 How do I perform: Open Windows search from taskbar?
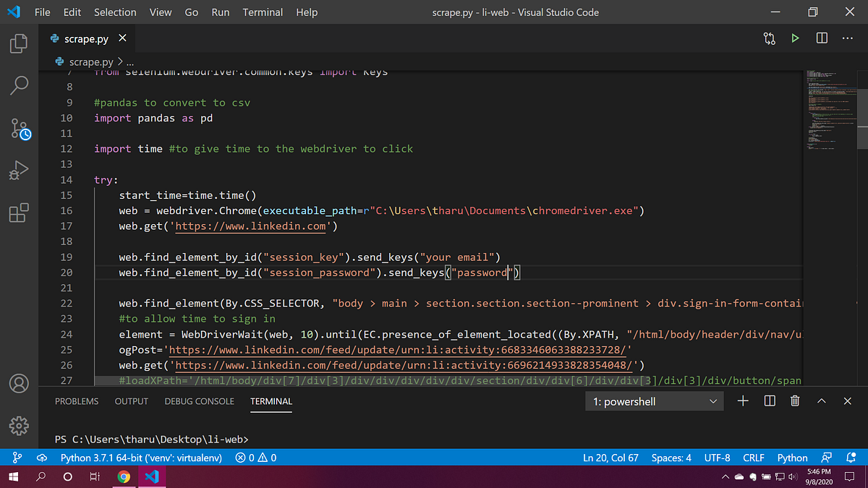[41, 477]
